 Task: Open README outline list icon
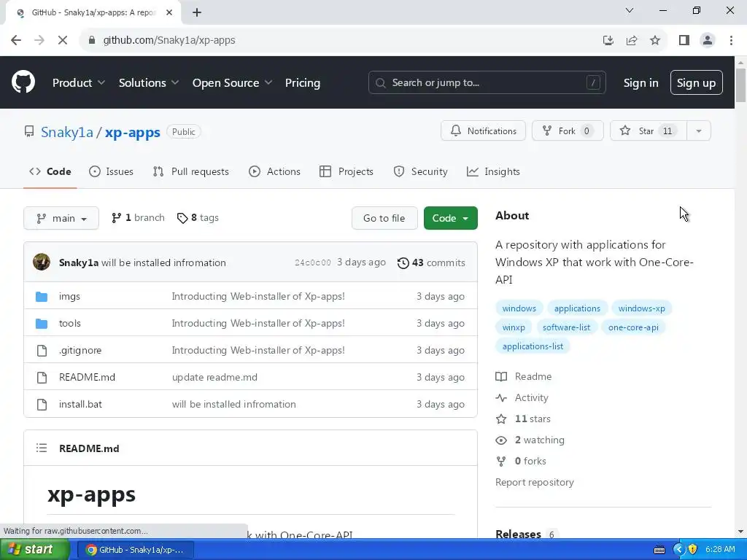pyautogui.click(x=42, y=448)
